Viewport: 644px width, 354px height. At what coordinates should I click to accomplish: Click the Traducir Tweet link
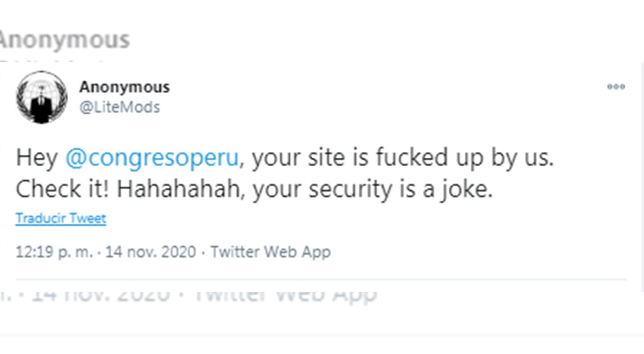click(x=61, y=218)
